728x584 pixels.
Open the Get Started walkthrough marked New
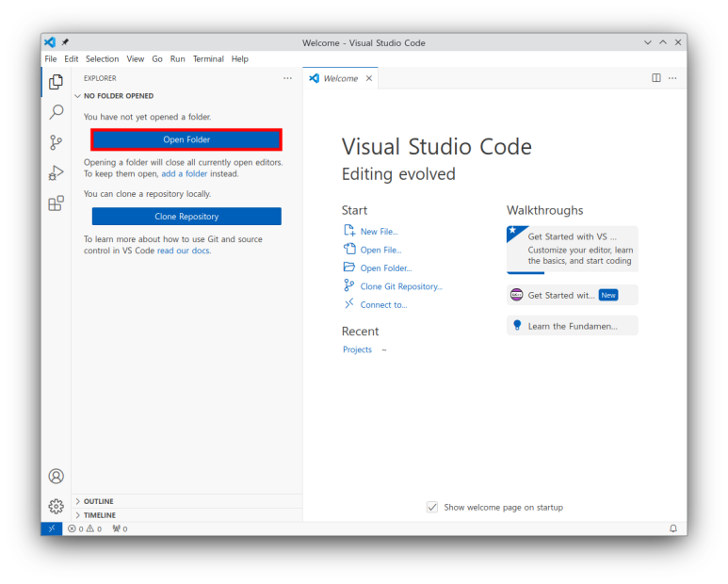pos(572,295)
